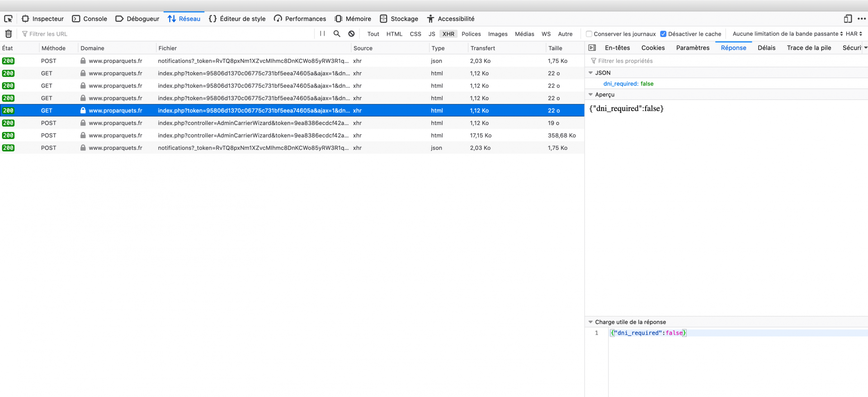This screenshot has width=868, height=397.
Task: Pause network recording
Action: 322,34
